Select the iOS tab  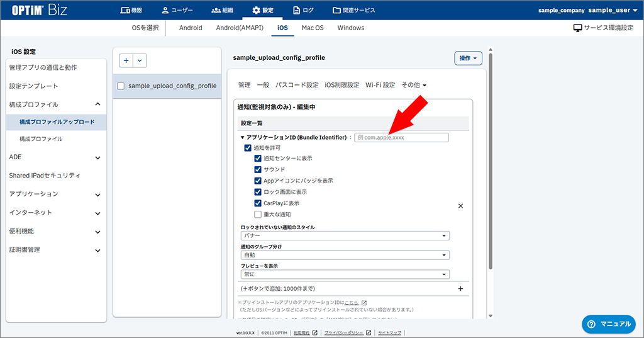point(282,28)
